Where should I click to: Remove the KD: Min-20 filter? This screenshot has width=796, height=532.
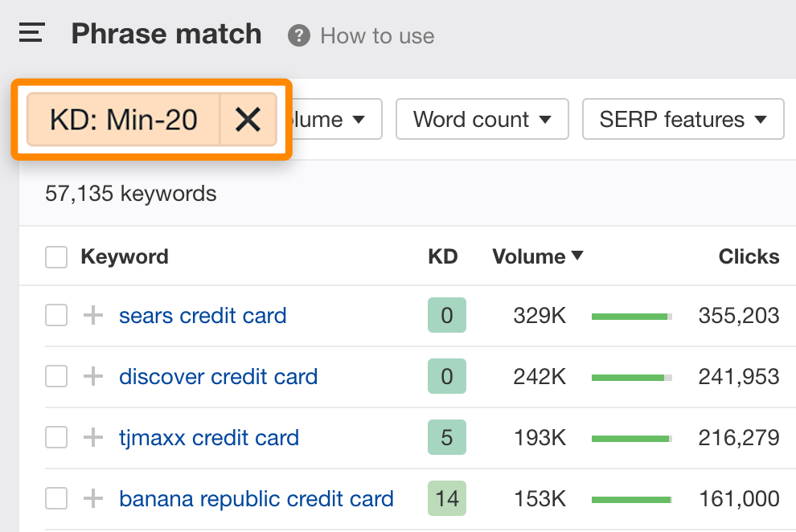tap(248, 120)
